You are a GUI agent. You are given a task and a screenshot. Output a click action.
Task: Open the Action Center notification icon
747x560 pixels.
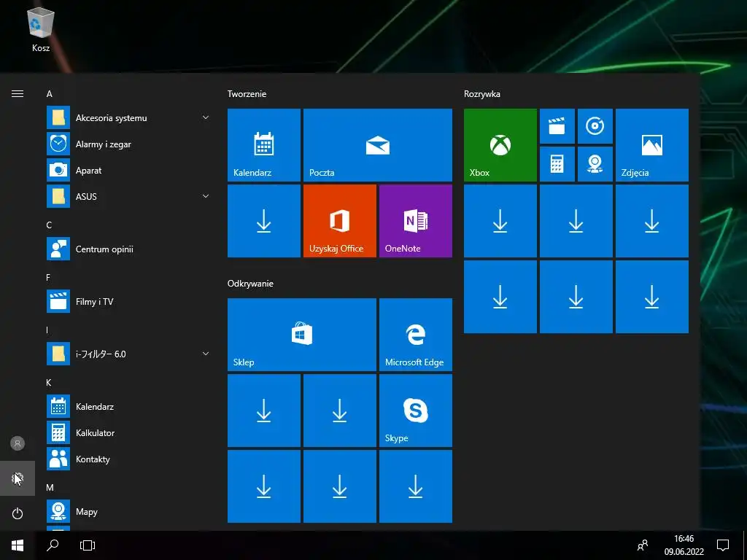pos(723,545)
